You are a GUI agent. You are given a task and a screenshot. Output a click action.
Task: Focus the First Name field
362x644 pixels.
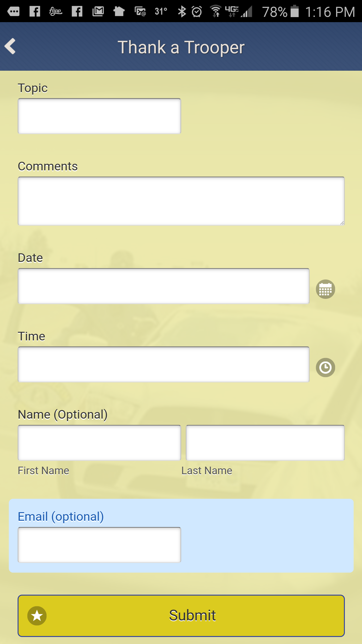tap(99, 443)
